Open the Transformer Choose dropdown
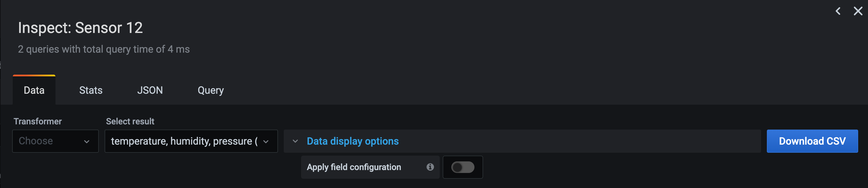 pyautogui.click(x=55, y=141)
